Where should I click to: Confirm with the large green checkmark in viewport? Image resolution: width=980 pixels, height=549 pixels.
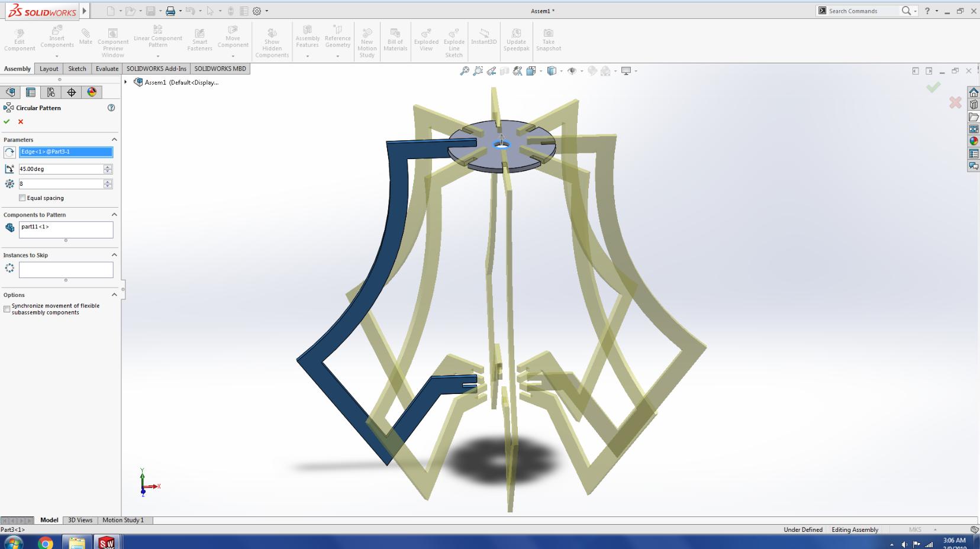[933, 88]
